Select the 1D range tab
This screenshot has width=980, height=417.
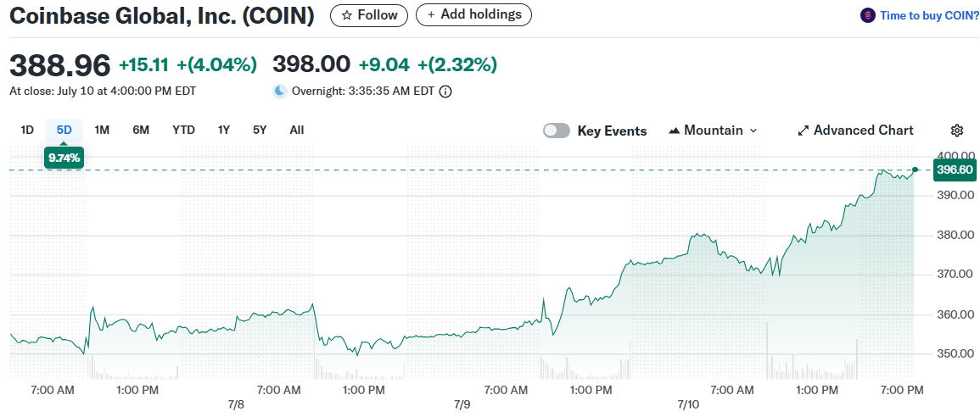tap(27, 130)
